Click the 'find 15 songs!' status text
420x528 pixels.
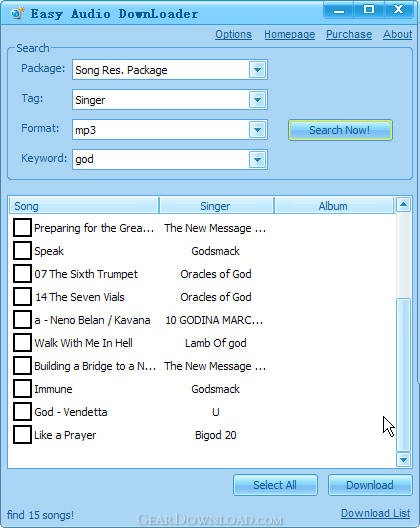click(40, 515)
